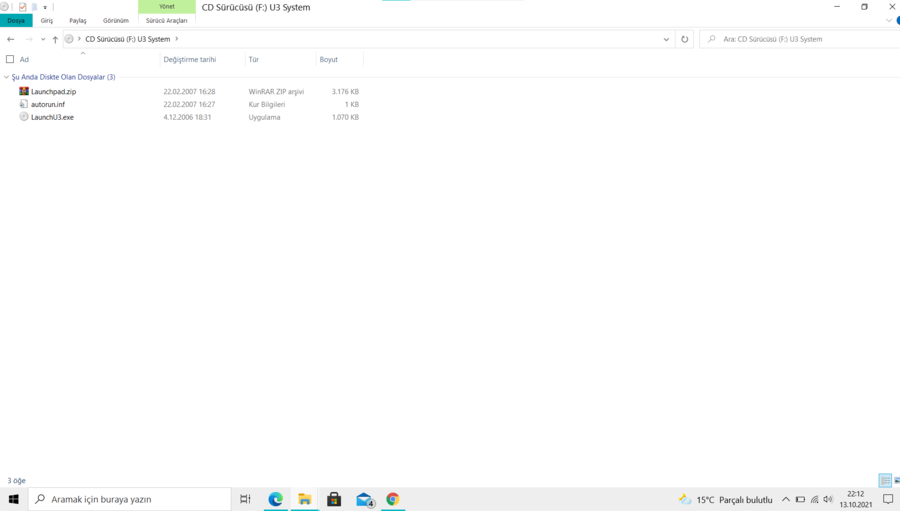Click the quick access properties checkmark icon
The image size is (900, 511).
[22, 7]
